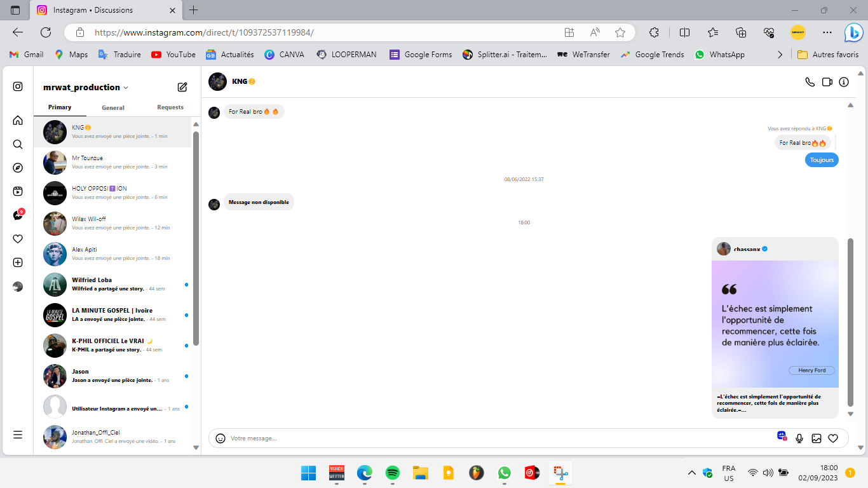Switch to the General tab
This screenshot has width=868, height=488.
(113, 107)
